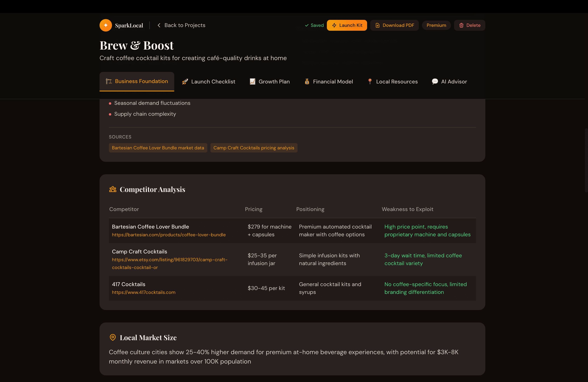
Task: Switch to the Business Foundation tab
Action: (137, 81)
